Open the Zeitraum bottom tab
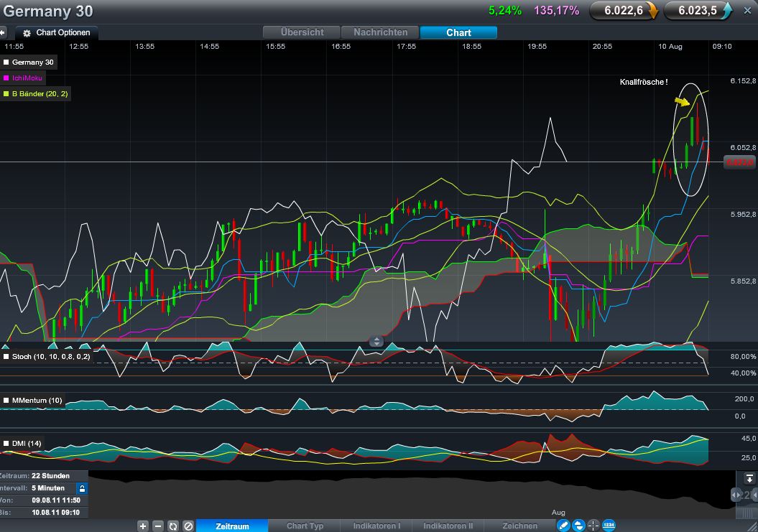The height and width of the screenshot is (532, 758). pos(232,526)
